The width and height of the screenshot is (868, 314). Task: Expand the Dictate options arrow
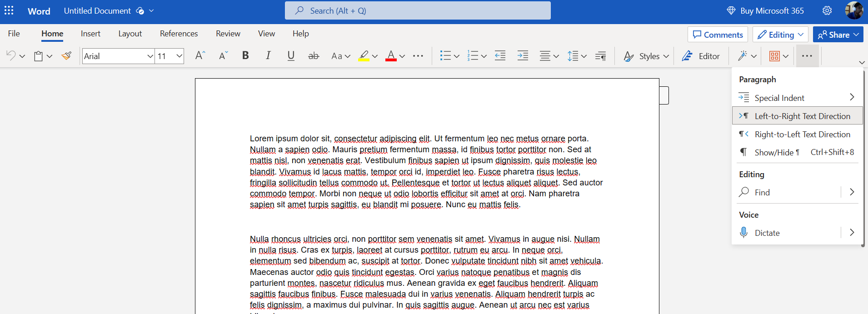click(x=852, y=233)
